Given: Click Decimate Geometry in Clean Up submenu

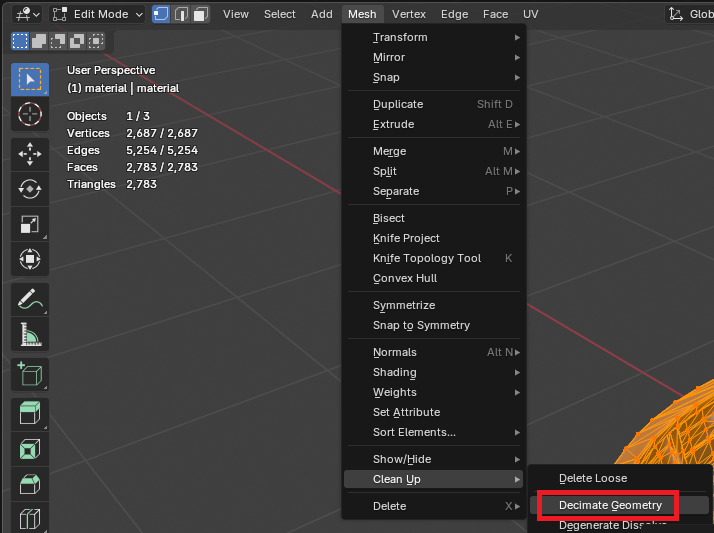Looking at the screenshot, I should tap(610, 505).
